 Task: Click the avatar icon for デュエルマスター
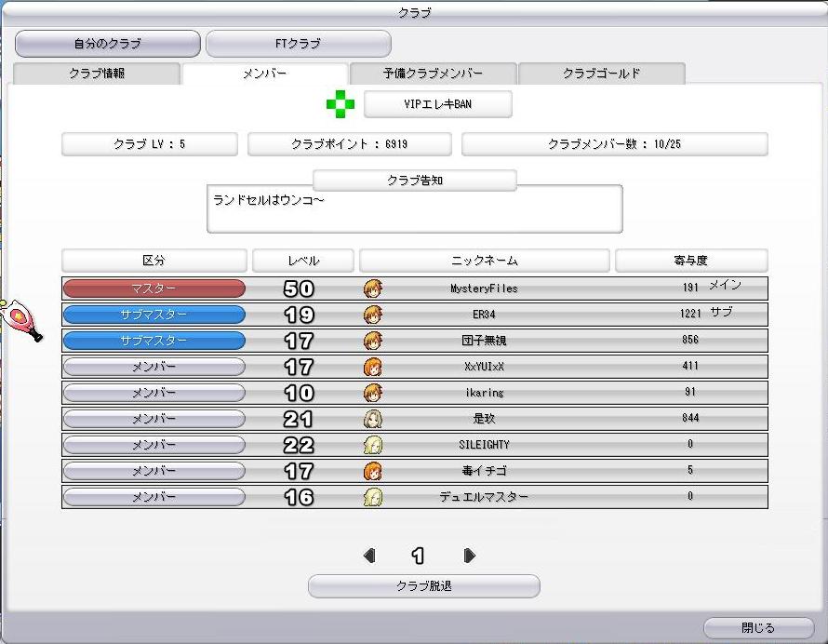373,497
